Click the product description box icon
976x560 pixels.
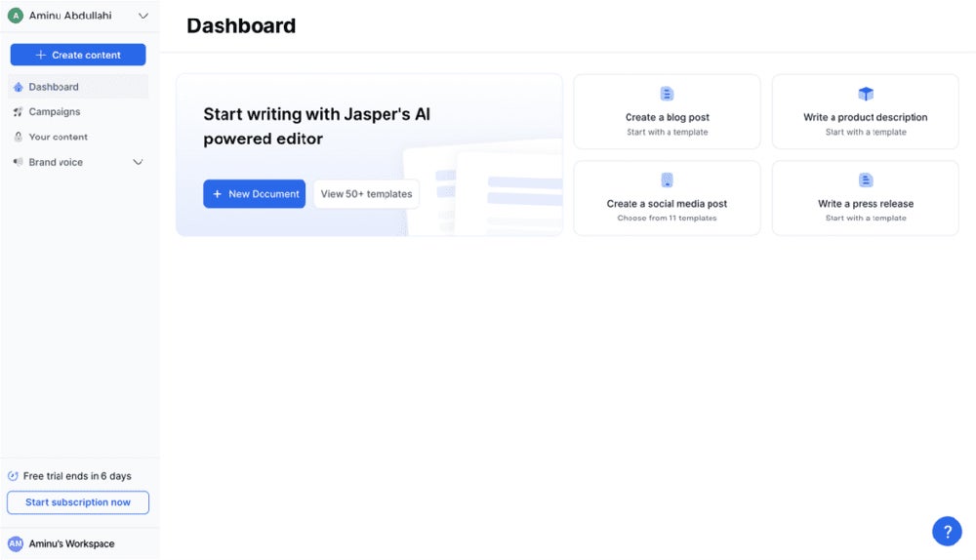pos(865,94)
